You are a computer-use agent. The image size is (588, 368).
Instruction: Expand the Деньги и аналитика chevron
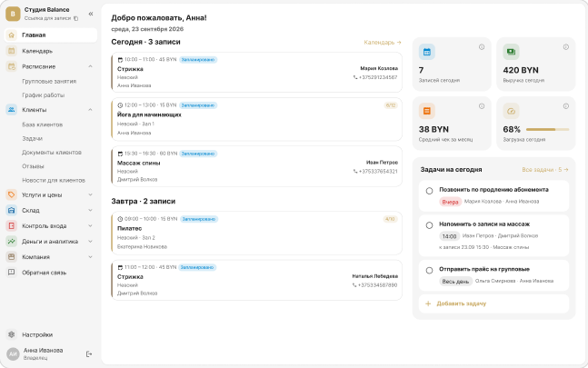tap(90, 242)
